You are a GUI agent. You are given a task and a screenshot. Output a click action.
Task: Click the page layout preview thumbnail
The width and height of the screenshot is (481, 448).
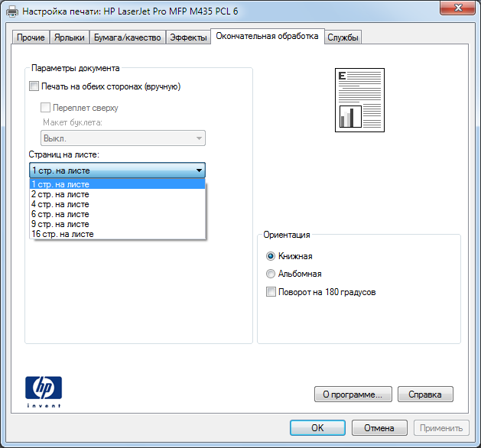point(359,100)
